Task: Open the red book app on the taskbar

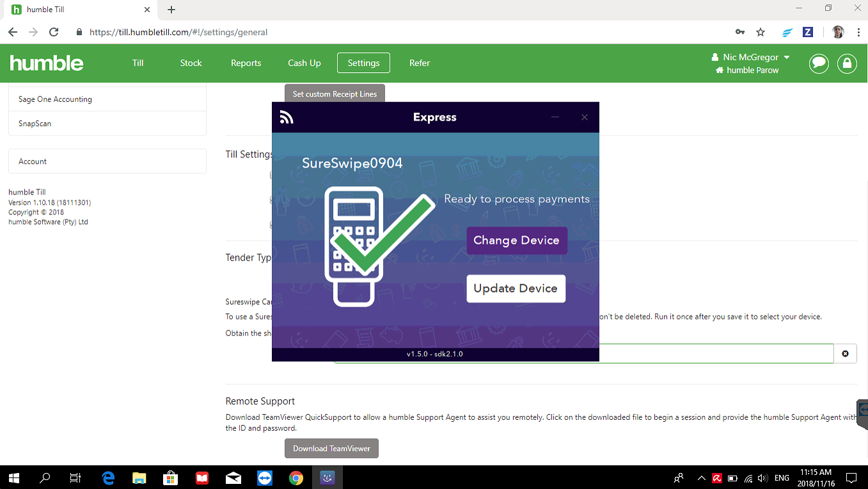Action: click(202, 477)
